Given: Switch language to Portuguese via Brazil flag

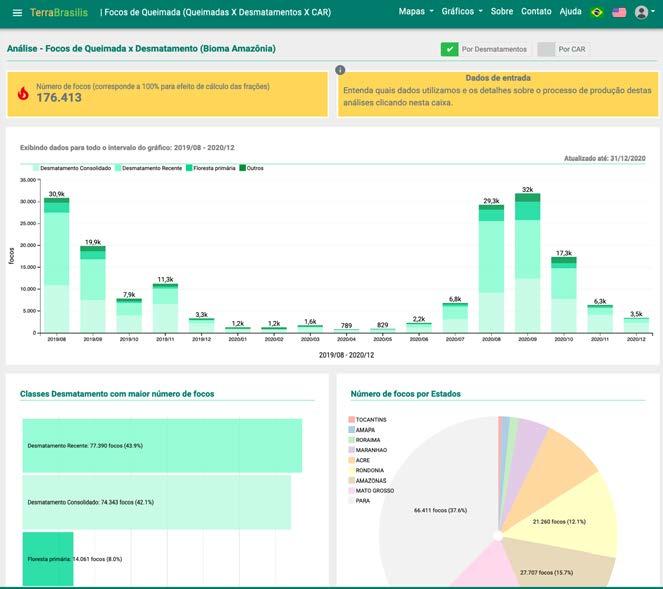Looking at the screenshot, I should 597,12.
